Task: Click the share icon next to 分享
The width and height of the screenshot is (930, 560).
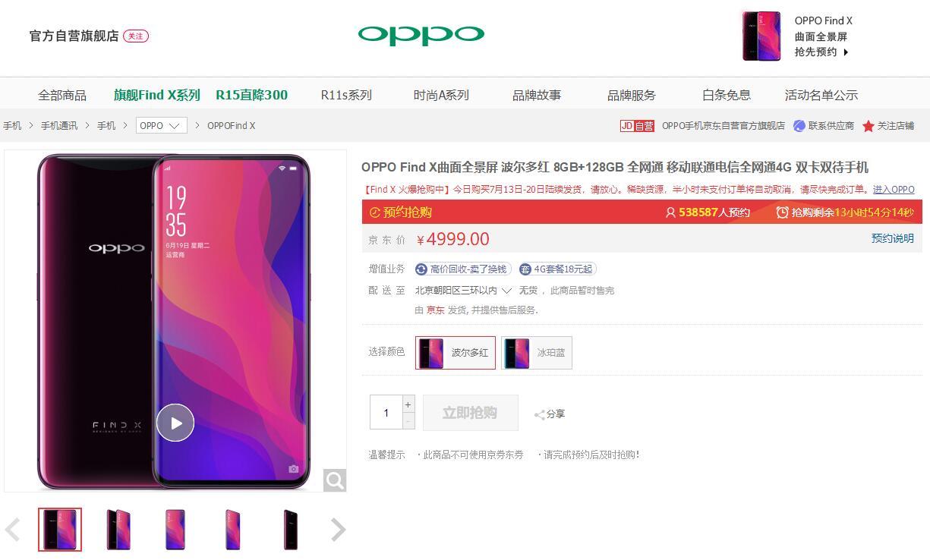Action: pyautogui.click(x=540, y=414)
